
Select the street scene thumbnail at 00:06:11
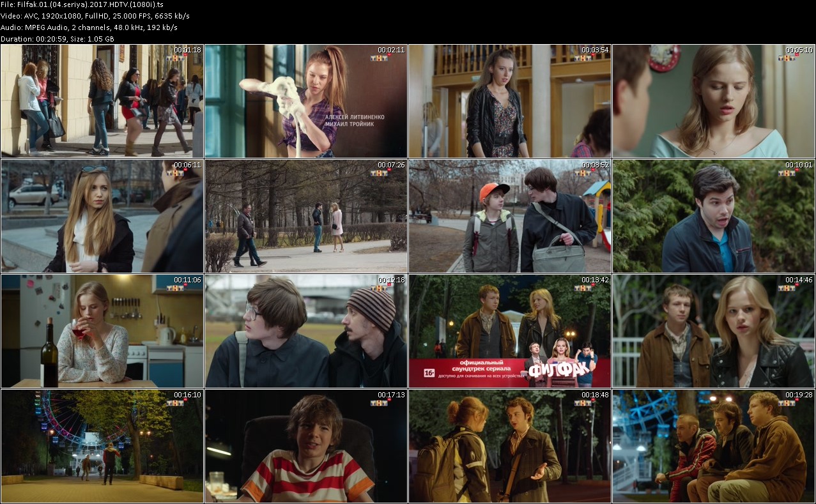(x=102, y=216)
